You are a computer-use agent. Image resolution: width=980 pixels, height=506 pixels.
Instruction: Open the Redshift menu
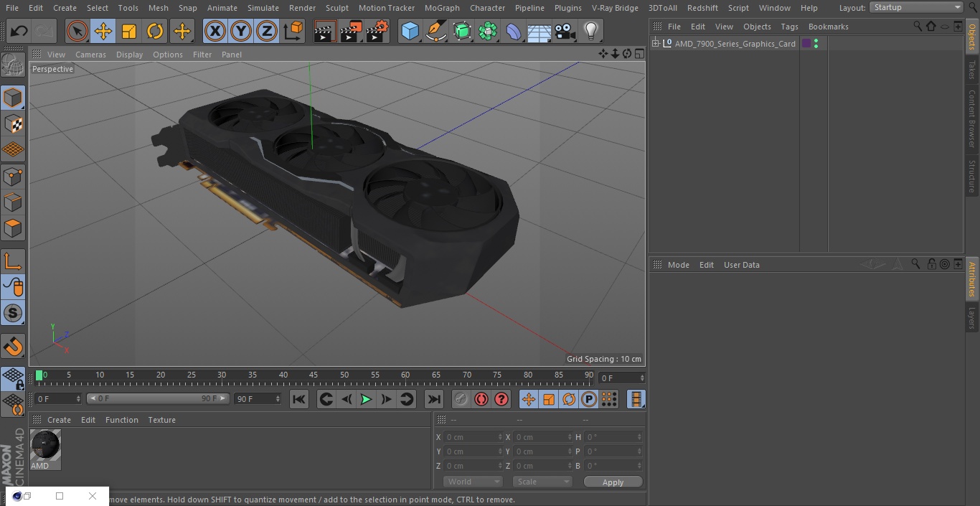click(702, 8)
